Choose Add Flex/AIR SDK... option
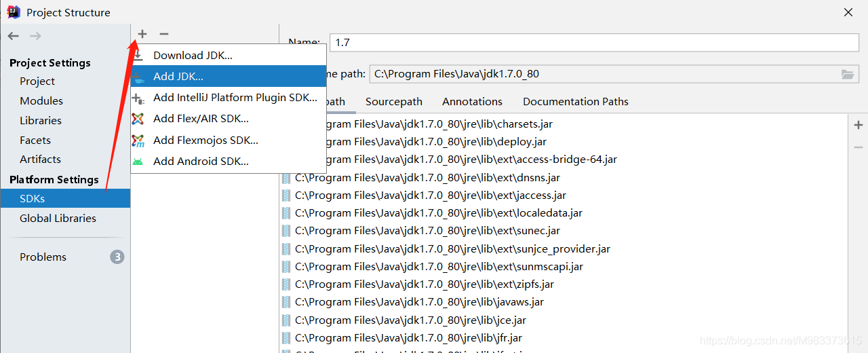The width and height of the screenshot is (868, 353). point(229,119)
